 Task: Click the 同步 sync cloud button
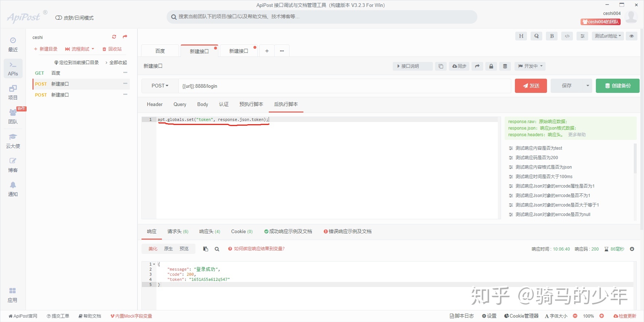pyautogui.click(x=459, y=66)
